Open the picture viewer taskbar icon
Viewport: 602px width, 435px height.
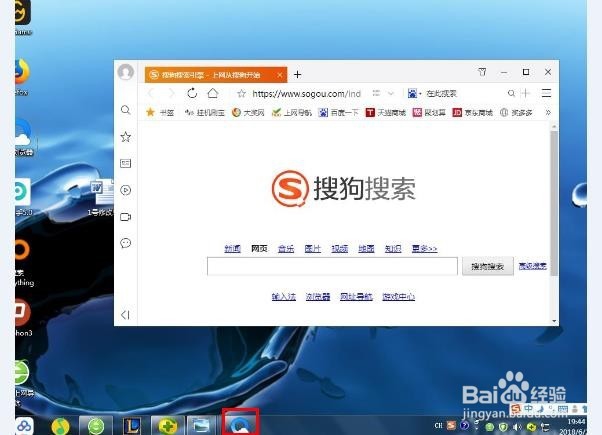click(x=201, y=426)
